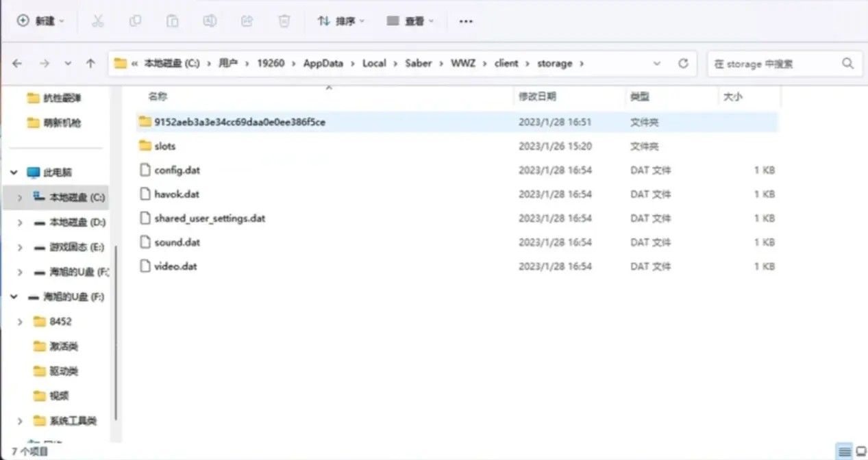The width and height of the screenshot is (868, 460).
Task: Refresh the current folder view
Action: [x=683, y=63]
